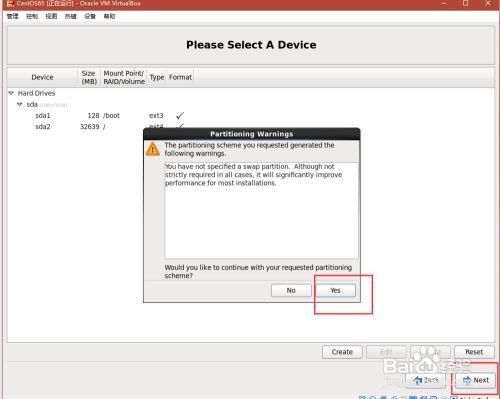Click the Please Select A Device heading
This screenshot has width=500, height=399.
point(251,45)
